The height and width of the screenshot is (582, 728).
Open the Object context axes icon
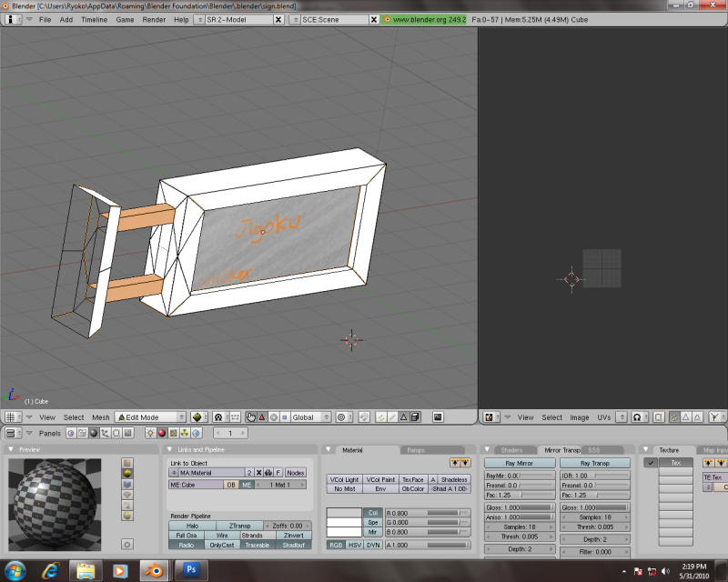[105, 433]
